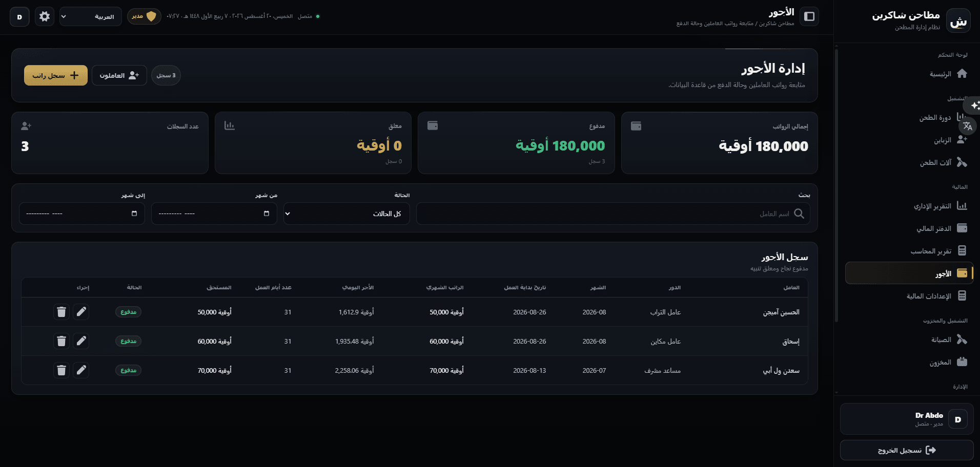This screenshot has height=467, width=980.
Task: Click the من شهر month input
Action: [214, 214]
